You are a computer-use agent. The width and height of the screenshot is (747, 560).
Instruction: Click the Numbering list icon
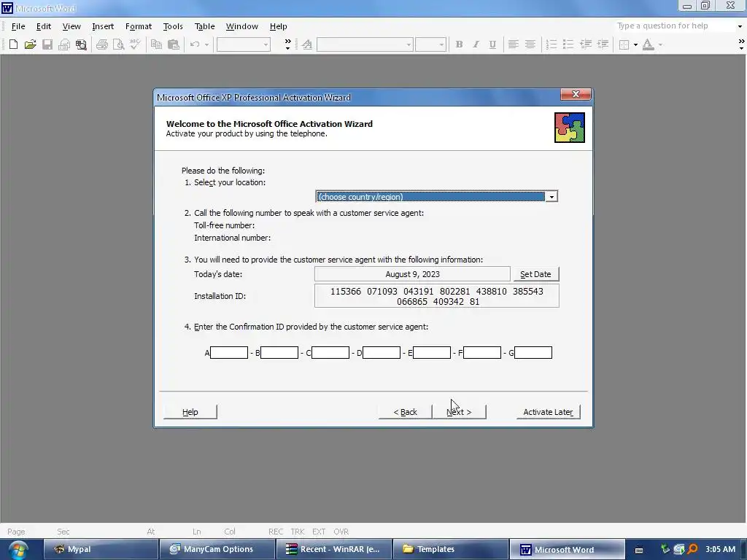tap(551, 44)
